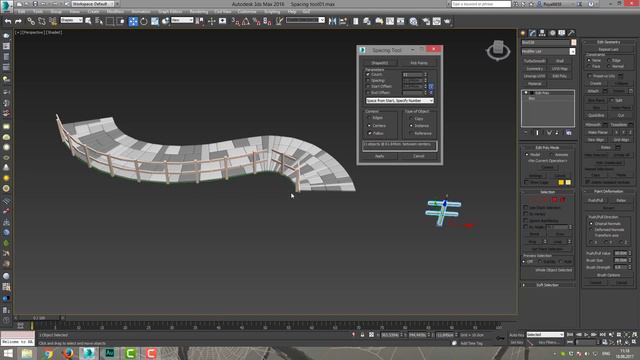Expand the Soft Selection rollout
Screen dimensions: 640x360
(547, 285)
